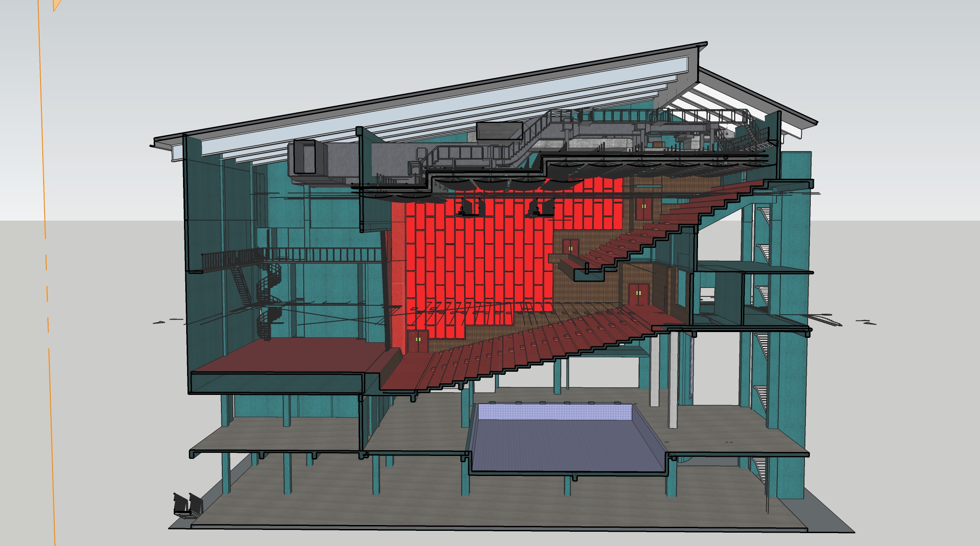The height and width of the screenshot is (546, 980).
Task: Select the topmost balcony red double door
Action: tap(644, 209)
